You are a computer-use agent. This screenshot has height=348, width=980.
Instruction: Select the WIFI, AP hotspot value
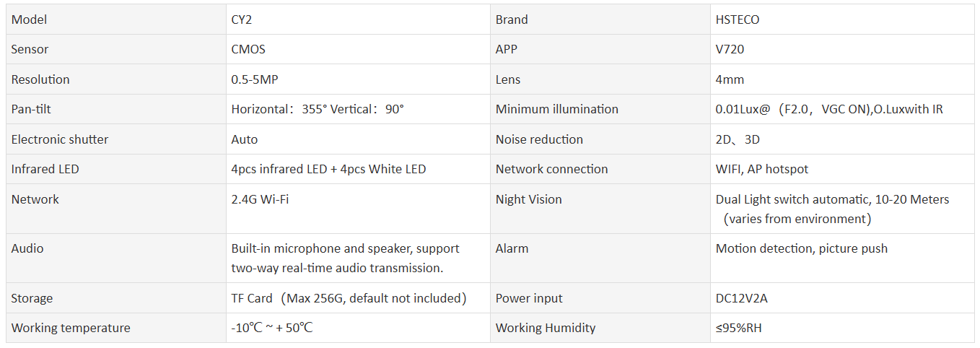(761, 169)
